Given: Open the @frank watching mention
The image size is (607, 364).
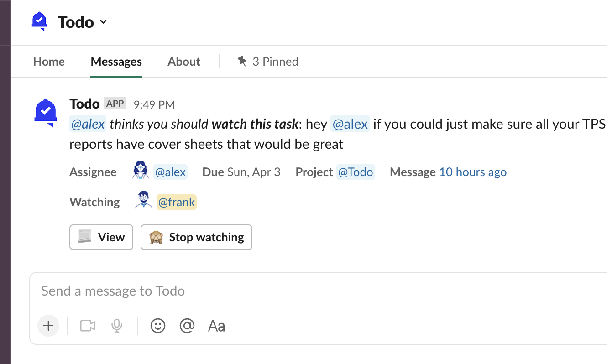Looking at the screenshot, I should pos(177,202).
